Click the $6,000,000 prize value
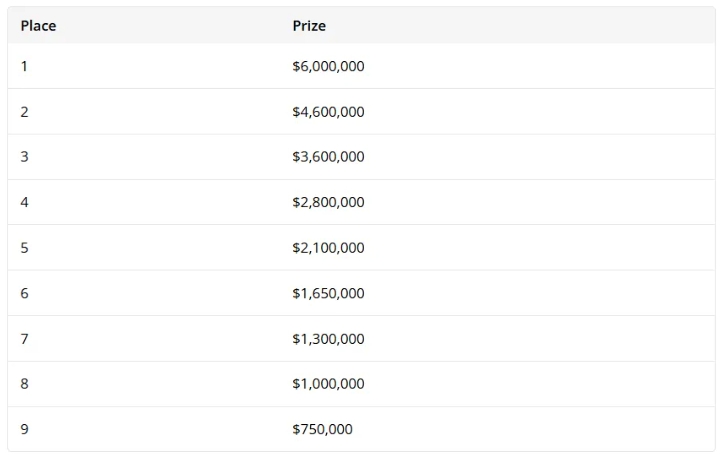The image size is (723, 457). [328, 66]
